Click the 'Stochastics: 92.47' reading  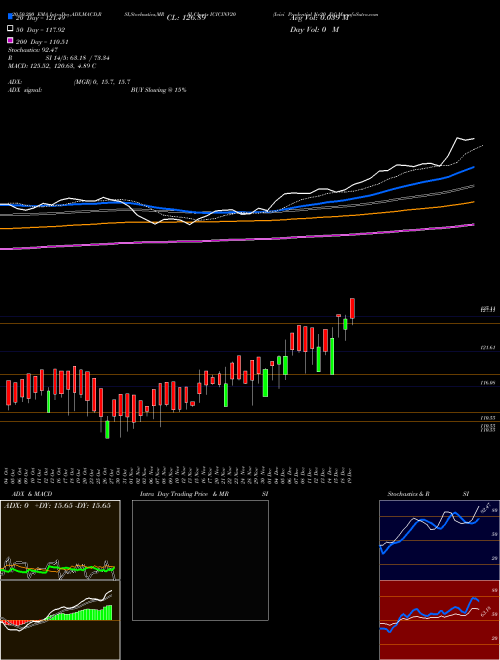coord(33,50)
